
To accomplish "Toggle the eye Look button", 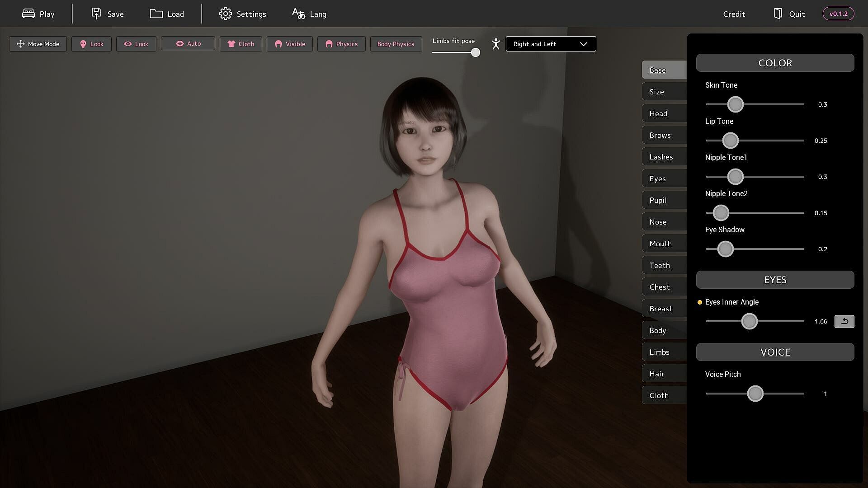I will coord(136,44).
